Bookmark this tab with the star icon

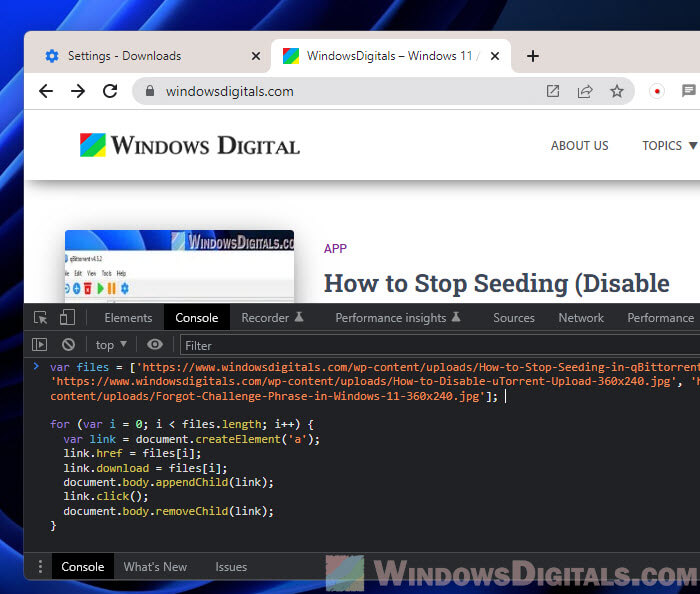tap(617, 91)
